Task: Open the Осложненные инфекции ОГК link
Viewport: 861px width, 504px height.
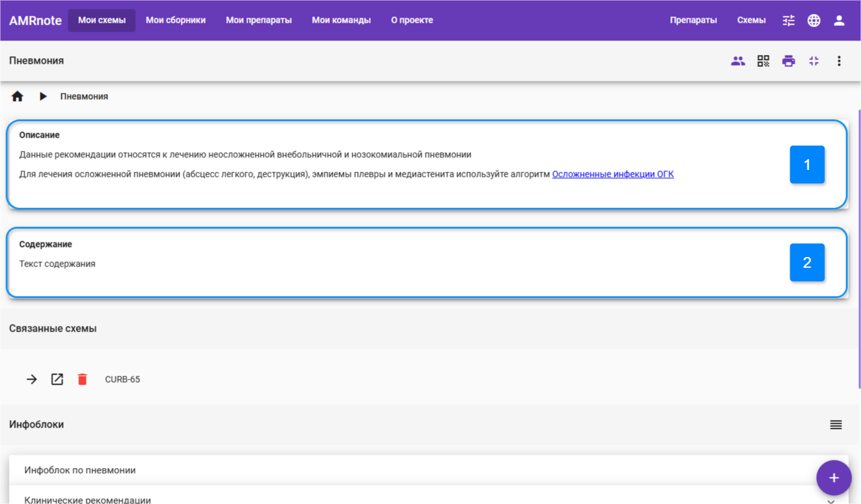Action: point(613,174)
